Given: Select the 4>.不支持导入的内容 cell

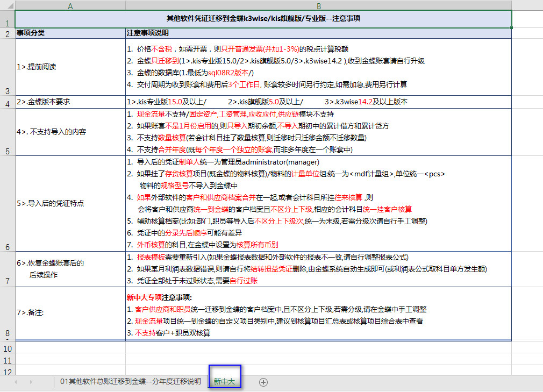Looking at the screenshot, I should [x=70, y=132].
